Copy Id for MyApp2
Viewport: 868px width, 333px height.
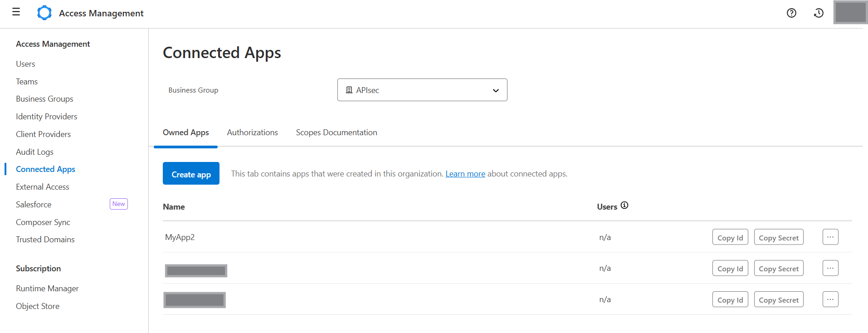pyautogui.click(x=730, y=237)
